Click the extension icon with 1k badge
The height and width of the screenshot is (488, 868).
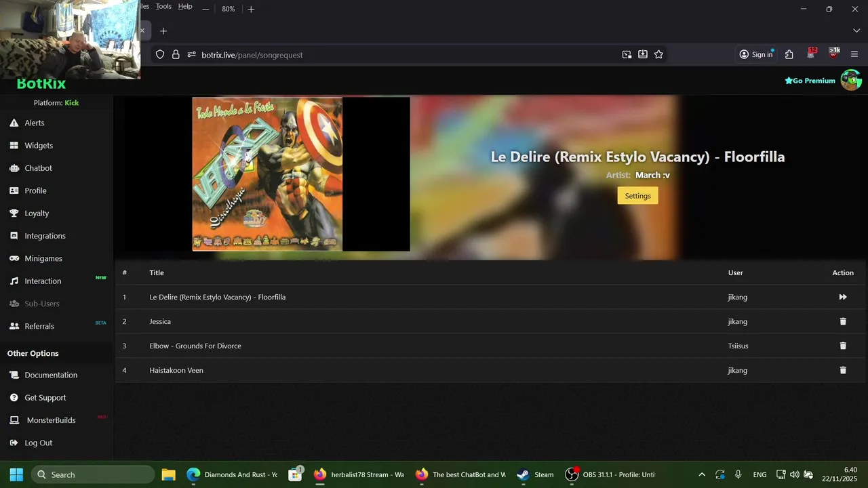(x=834, y=54)
